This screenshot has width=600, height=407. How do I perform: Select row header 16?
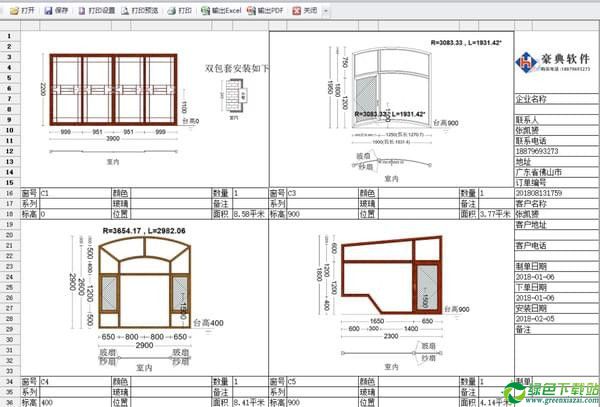tap(7, 191)
